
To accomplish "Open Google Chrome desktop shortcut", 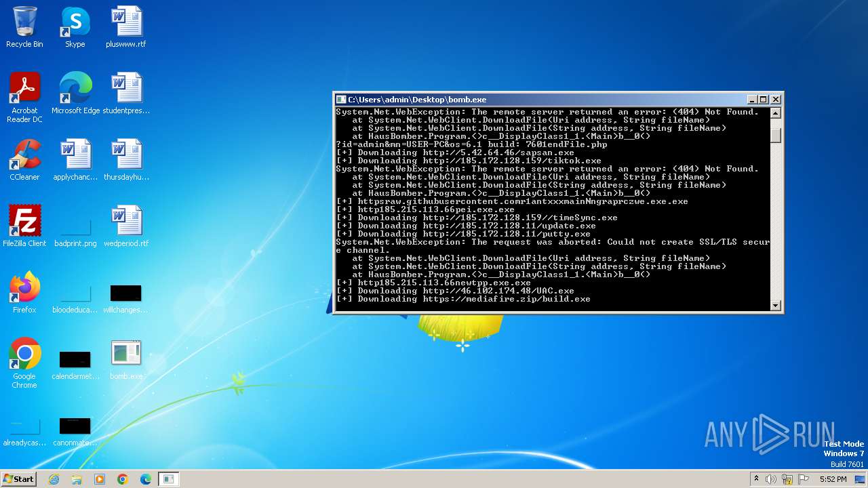I will pyautogui.click(x=24, y=364).
